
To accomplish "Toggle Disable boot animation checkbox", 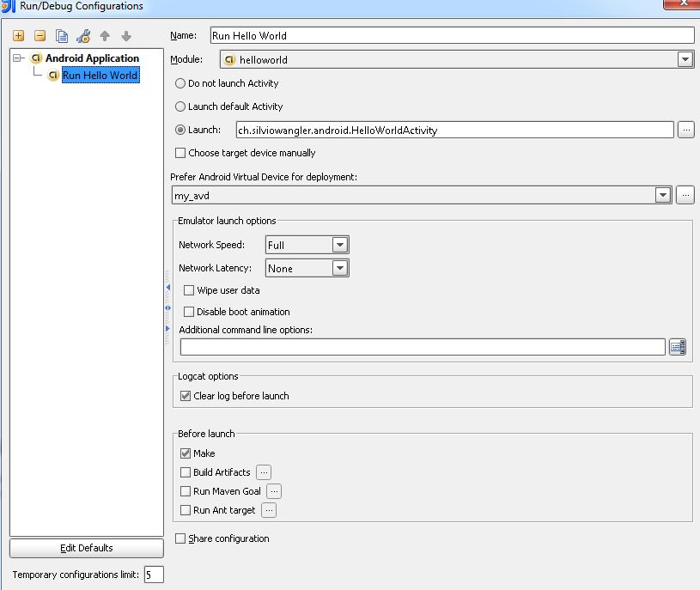I will tap(189, 312).
